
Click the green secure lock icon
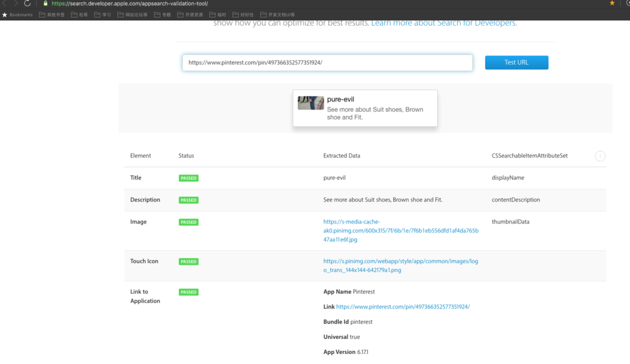coord(45,4)
